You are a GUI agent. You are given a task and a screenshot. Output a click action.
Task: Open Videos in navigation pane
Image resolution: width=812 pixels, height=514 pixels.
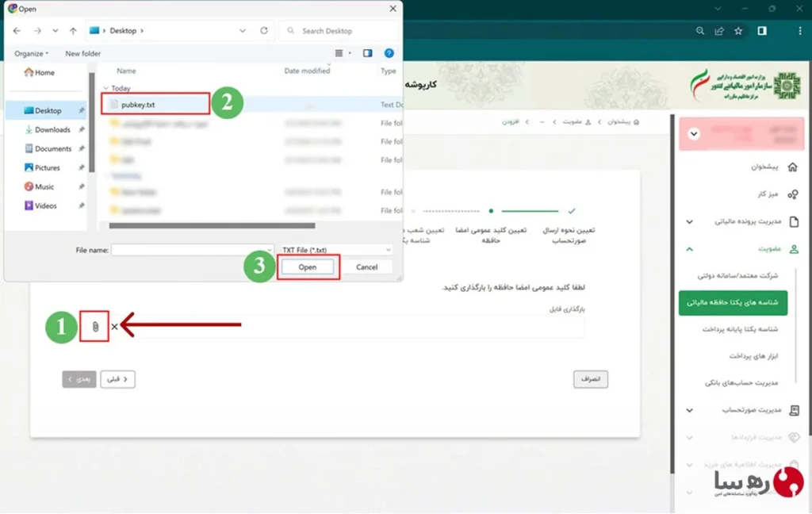click(x=40, y=205)
